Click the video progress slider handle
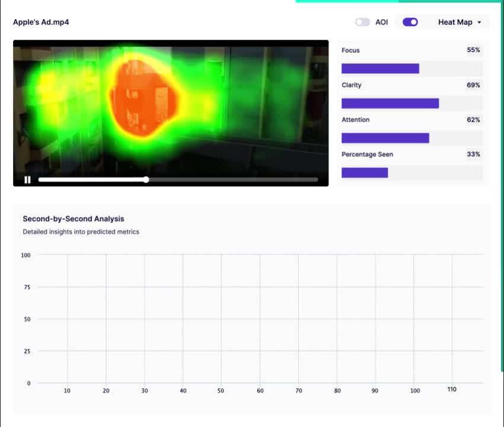This screenshot has height=427, width=504. coord(146,180)
